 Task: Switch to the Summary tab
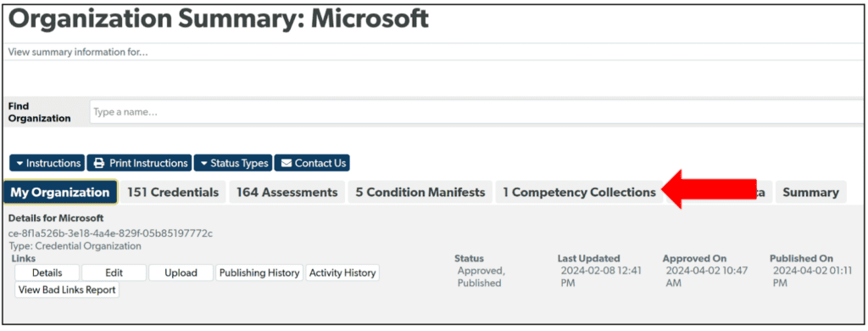coord(810,193)
